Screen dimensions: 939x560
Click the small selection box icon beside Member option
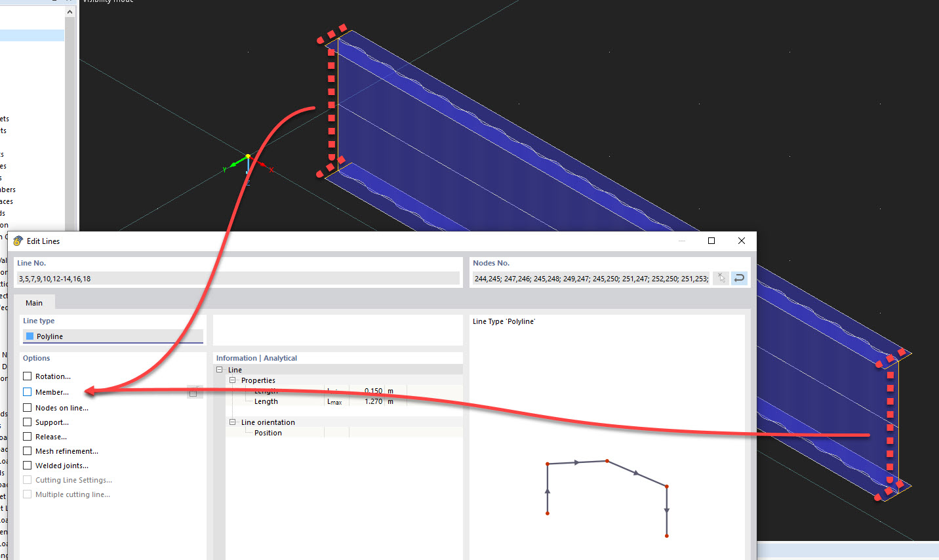pos(194,391)
